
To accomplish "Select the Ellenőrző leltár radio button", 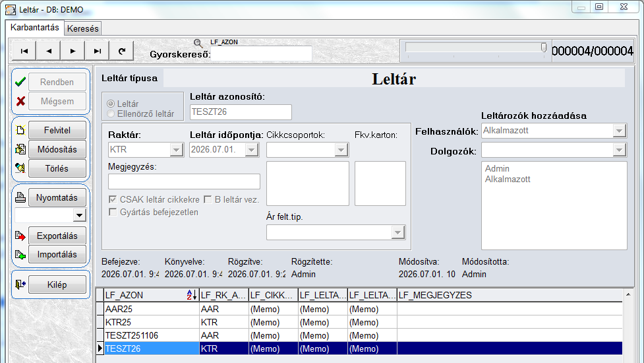I will [x=111, y=114].
